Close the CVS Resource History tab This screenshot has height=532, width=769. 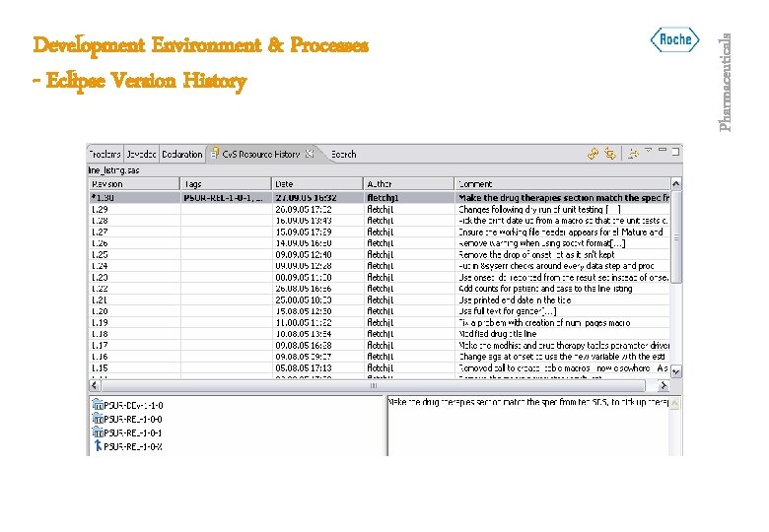coord(310,154)
